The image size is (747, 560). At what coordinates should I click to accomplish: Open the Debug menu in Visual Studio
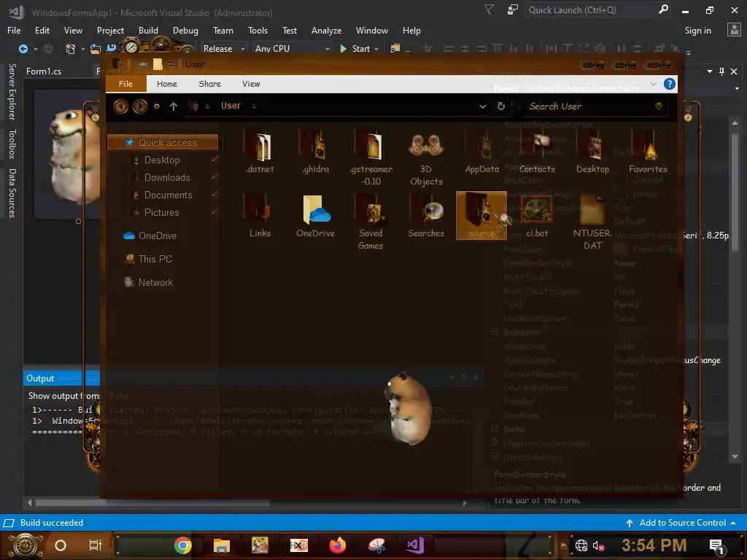pos(185,31)
